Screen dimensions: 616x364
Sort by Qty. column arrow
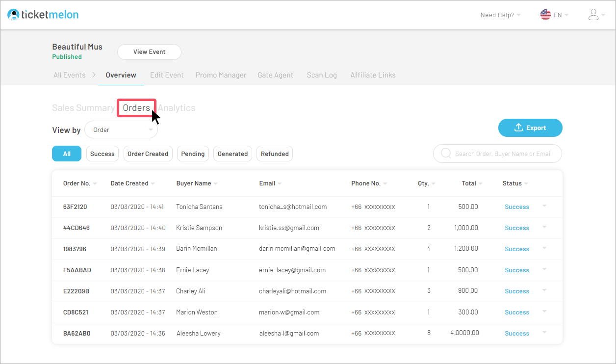click(x=434, y=183)
